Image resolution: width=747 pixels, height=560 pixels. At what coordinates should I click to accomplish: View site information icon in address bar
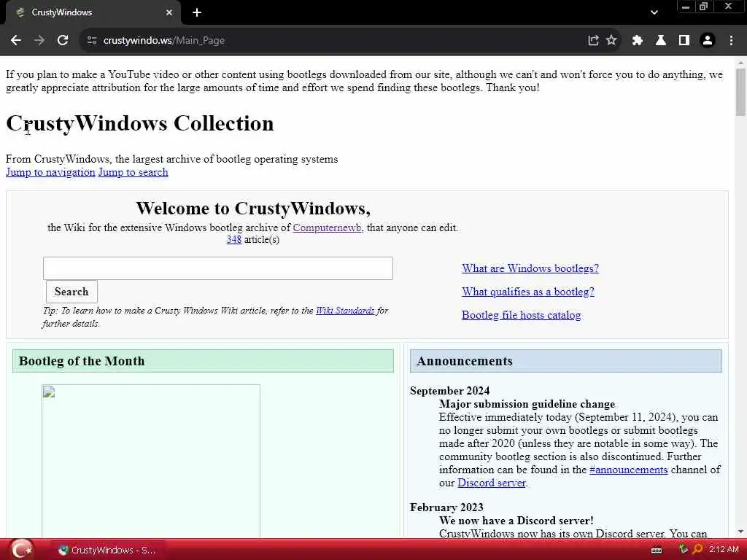click(x=92, y=41)
